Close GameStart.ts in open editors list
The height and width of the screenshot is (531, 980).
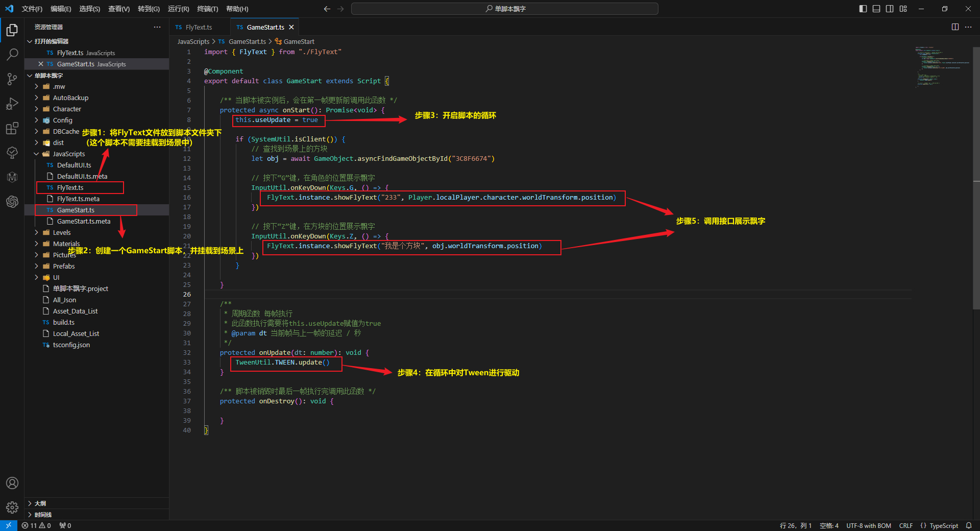(41, 64)
